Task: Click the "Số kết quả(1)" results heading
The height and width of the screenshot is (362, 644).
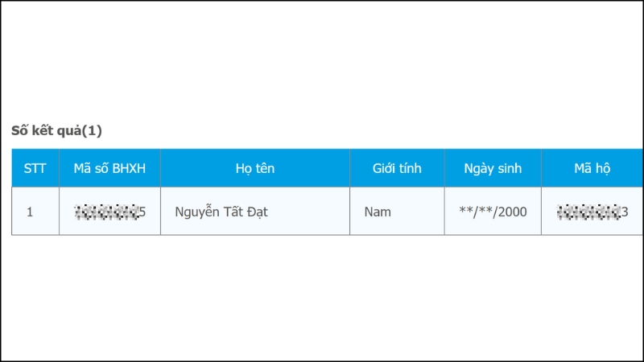Action: tap(56, 130)
